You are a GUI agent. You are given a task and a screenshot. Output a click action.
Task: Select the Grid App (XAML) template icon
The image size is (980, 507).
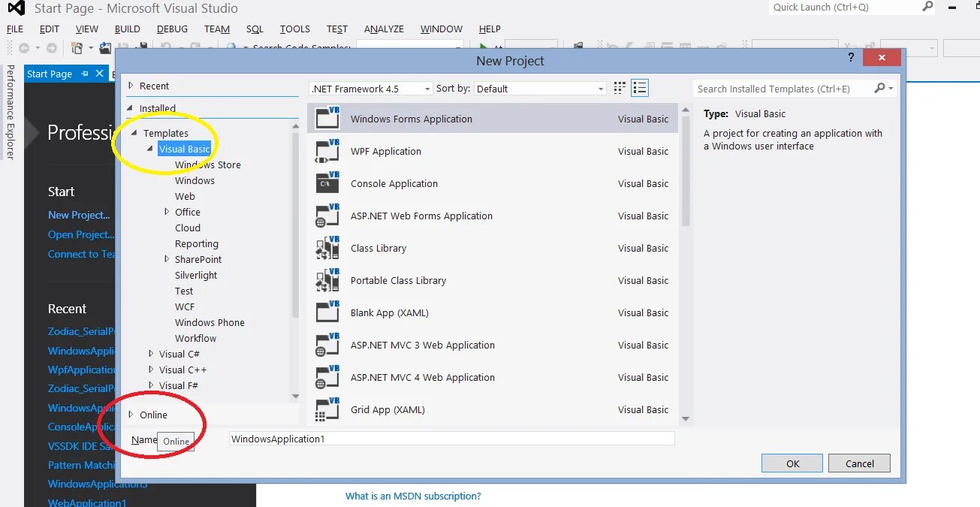[327, 409]
